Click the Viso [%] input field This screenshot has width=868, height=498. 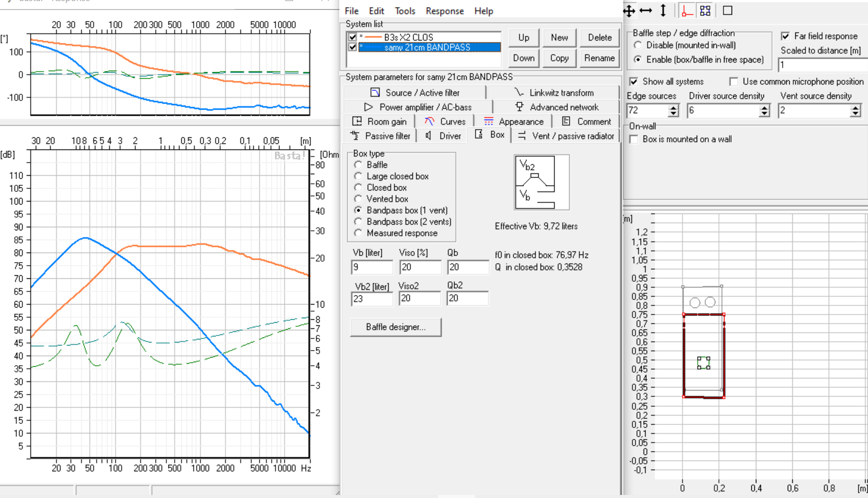(x=420, y=267)
